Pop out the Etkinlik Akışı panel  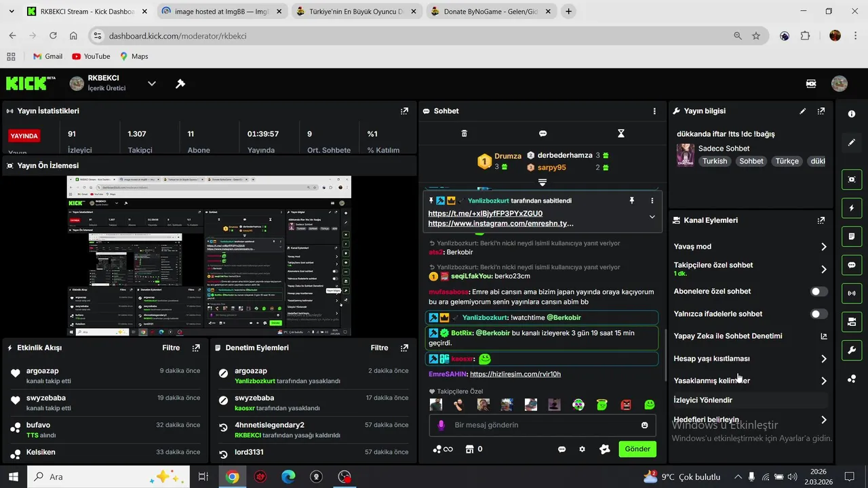[196, 348]
